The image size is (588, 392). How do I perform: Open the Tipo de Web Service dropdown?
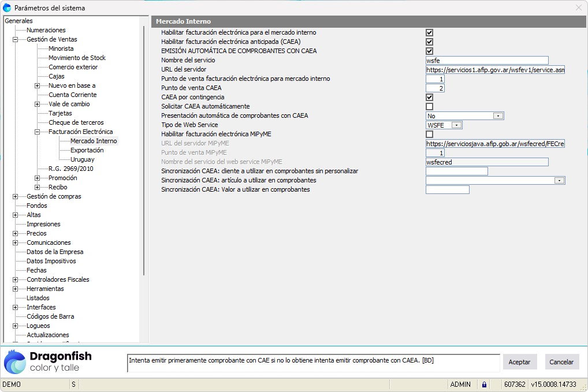click(456, 125)
